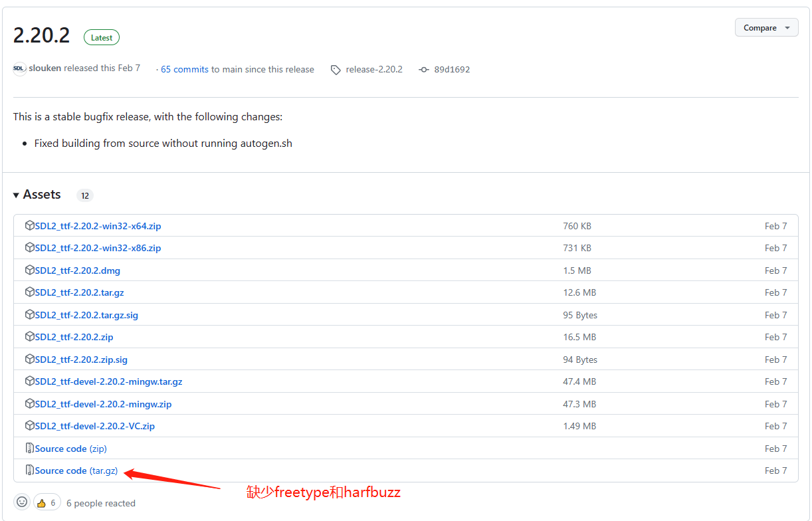812x521 pixels.
Task: Click the slouken SDL avatar icon
Action: 19,68
